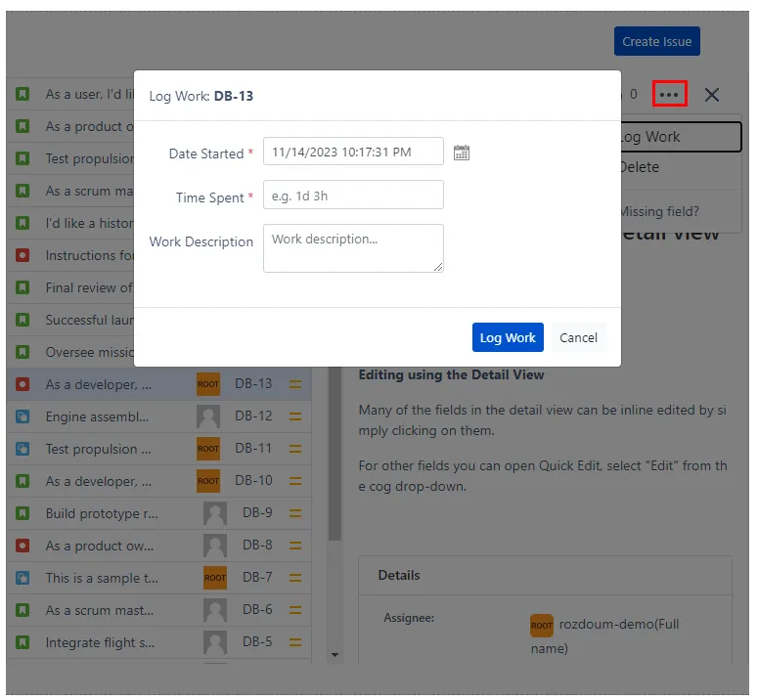Click the blue sub-task icon on DB-11 row
The width and height of the screenshot is (758, 700).
tap(22, 449)
